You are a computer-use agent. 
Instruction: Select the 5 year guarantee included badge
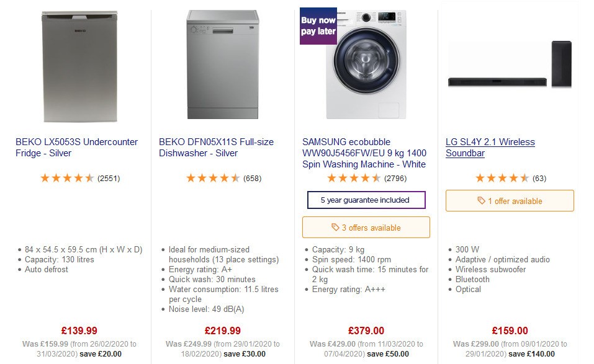pos(366,200)
